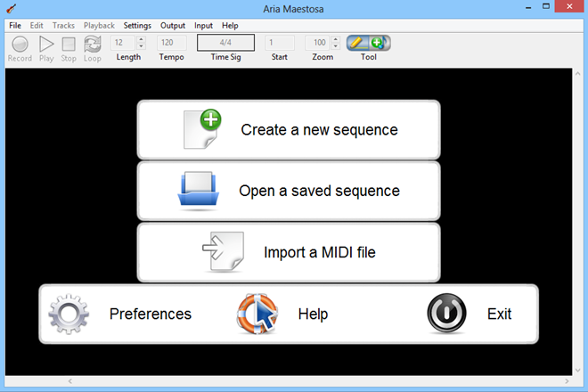588x392 pixels.
Task: Click Create a new sequence text
Action: coord(319,130)
